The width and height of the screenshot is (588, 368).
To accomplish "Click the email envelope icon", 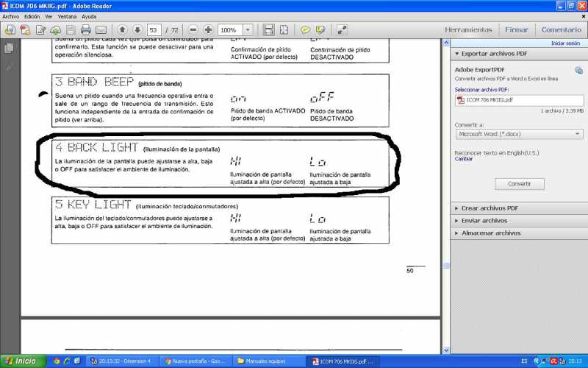I will (x=101, y=30).
